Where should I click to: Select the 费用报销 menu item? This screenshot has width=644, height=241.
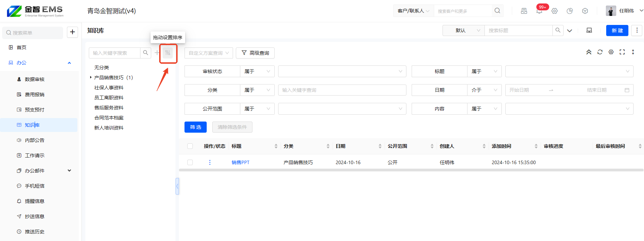coord(35,95)
